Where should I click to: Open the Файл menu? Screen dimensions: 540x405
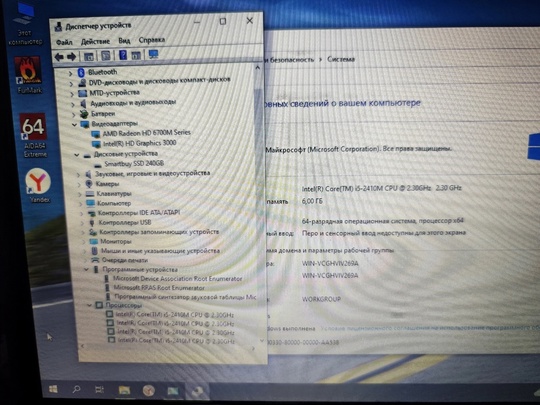pyautogui.click(x=64, y=42)
